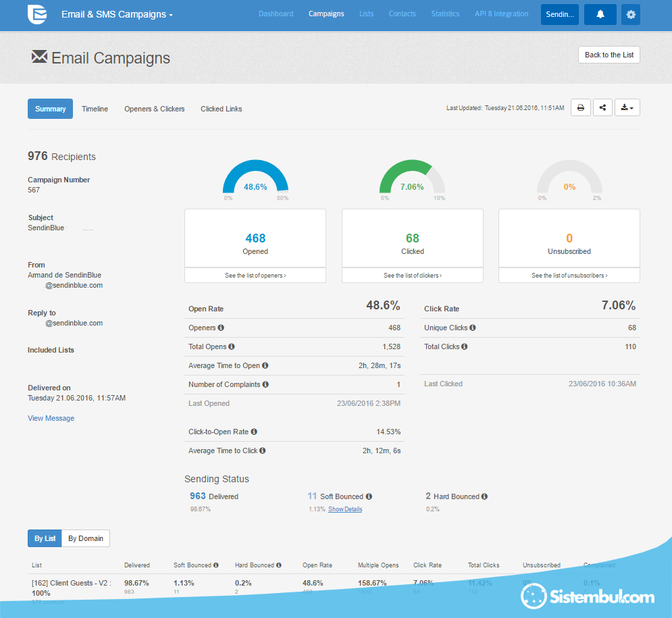
Task: Show info for Hard Bounced status
Action: [484, 496]
